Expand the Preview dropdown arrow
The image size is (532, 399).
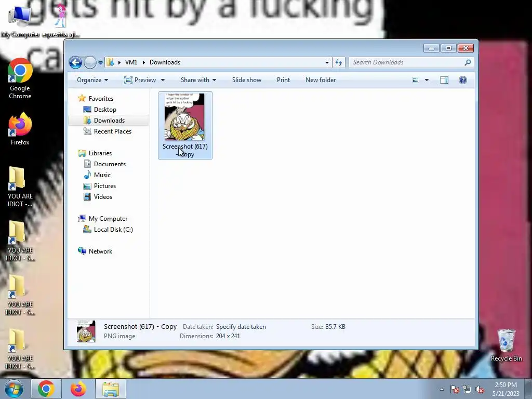point(163,80)
